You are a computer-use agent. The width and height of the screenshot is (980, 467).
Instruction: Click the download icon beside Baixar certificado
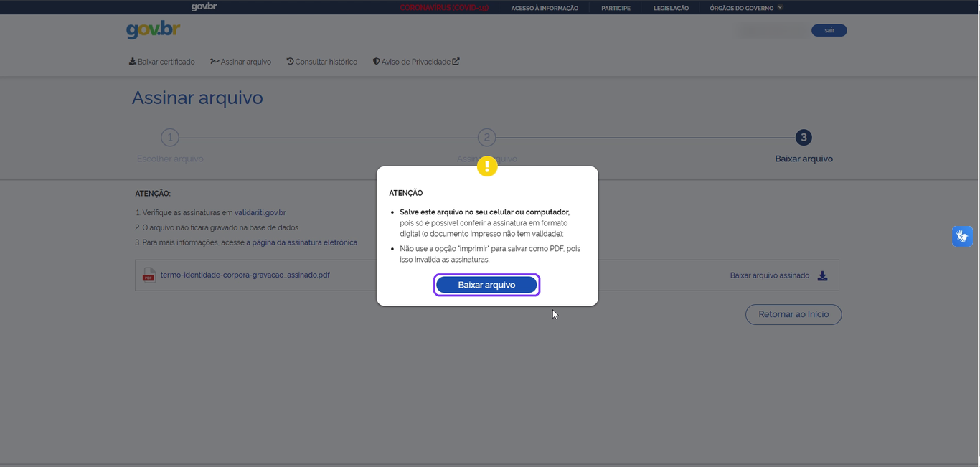[133, 62]
